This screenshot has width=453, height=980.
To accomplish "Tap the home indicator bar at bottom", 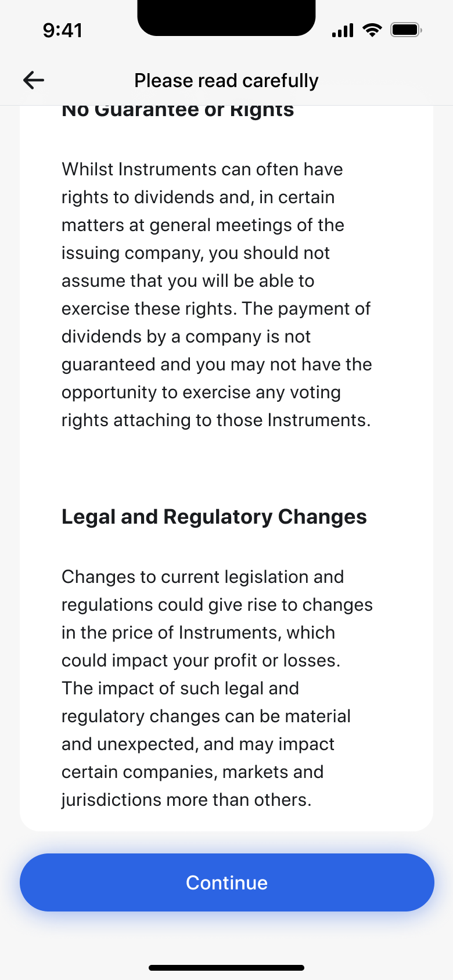I will tap(227, 968).
